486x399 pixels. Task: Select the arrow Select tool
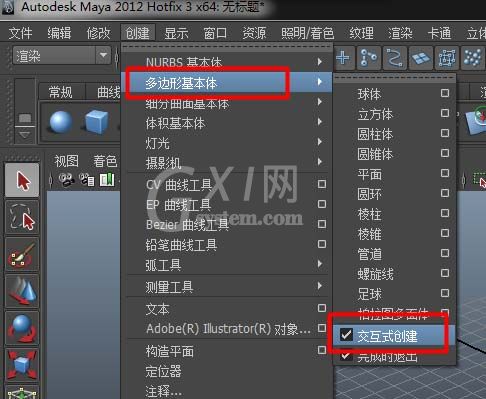pyautogui.click(x=22, y=180)
